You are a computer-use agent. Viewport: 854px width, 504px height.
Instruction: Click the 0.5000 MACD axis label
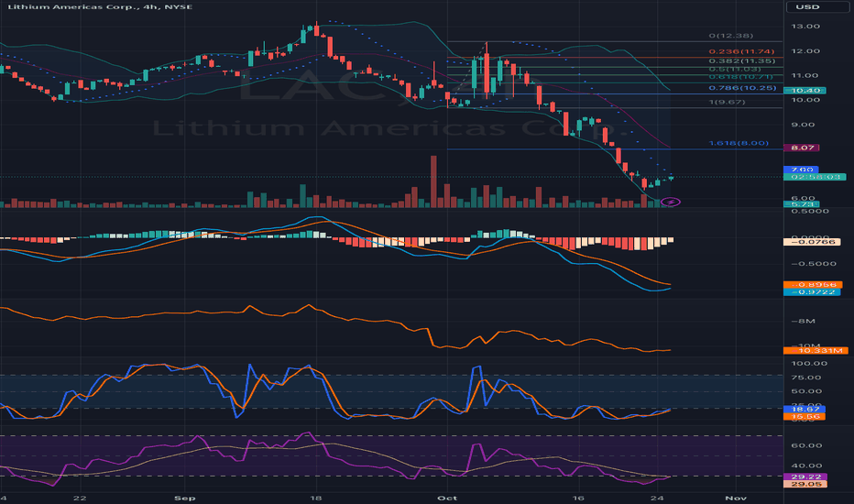coord(809,211)
